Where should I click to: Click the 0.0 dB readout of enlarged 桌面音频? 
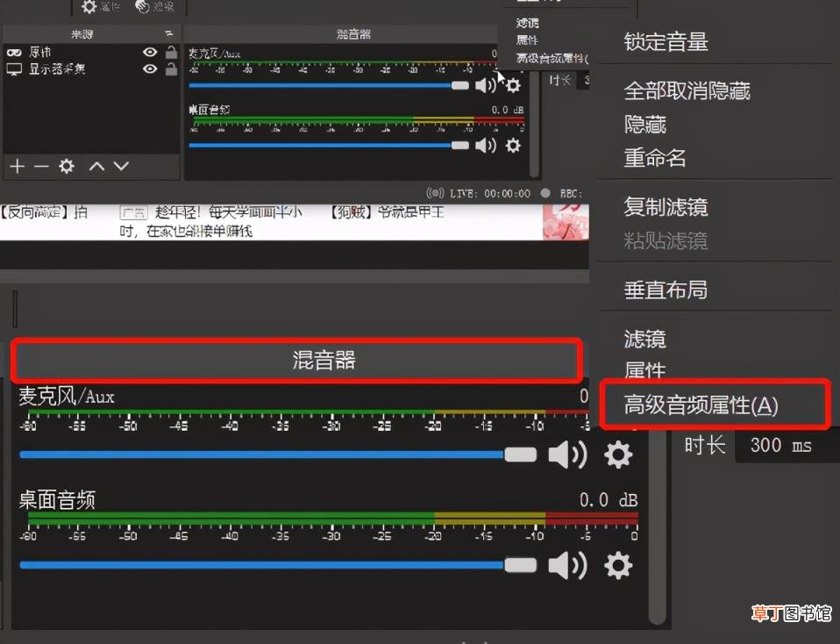point(609,500)
